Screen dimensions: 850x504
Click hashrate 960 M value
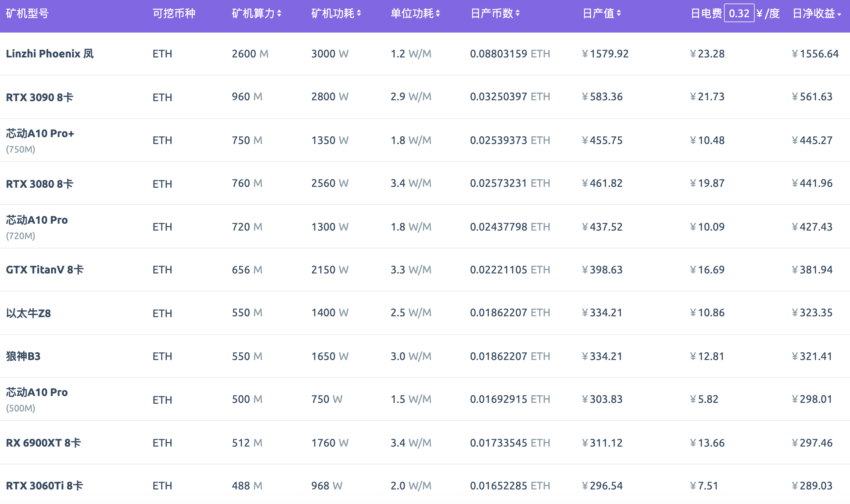[247, 97]
